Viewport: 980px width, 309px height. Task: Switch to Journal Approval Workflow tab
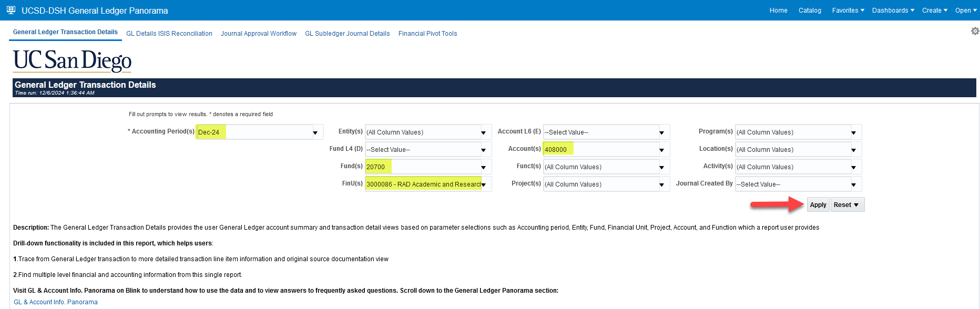[259, 34]
